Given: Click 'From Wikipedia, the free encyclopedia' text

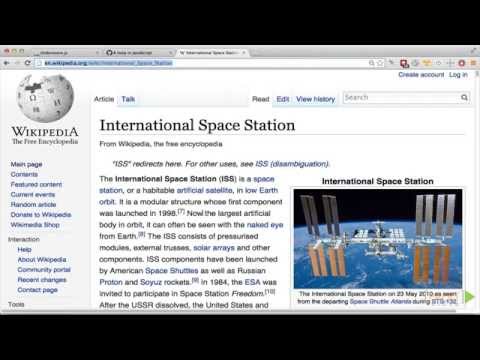Looking at the screenshot, I should tap(161, 144).
